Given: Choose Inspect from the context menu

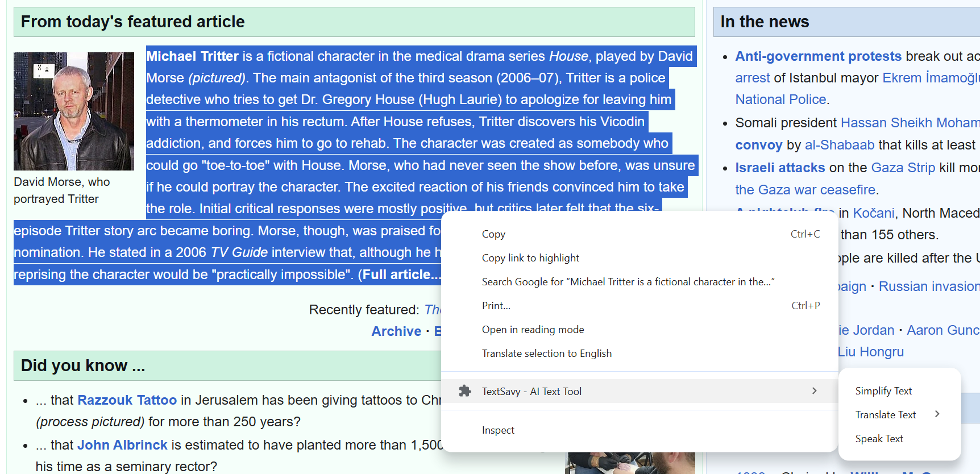Looking at the screenshot, I should pyautogui.click(x=640, y=430).
